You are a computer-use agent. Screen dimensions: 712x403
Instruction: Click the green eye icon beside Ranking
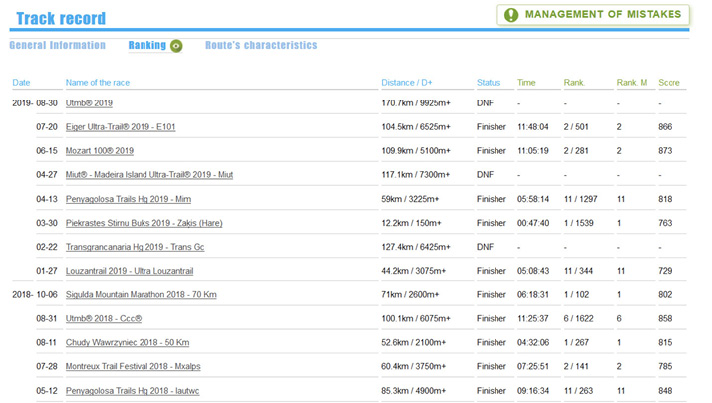(x=176, y=46)
